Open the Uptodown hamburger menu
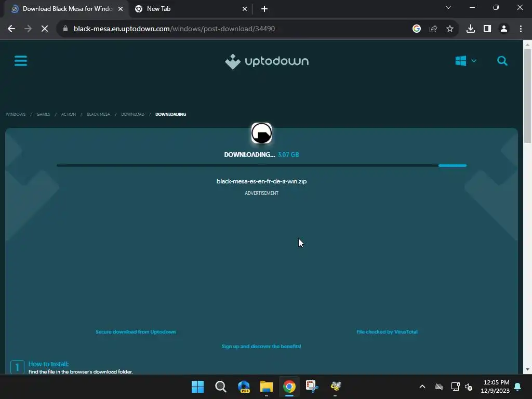Screen dimensions: 532x399 [x=21, y=61]
